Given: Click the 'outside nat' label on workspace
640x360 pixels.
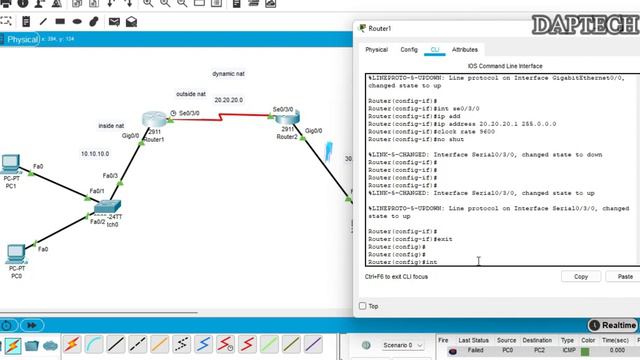Looking at the screenshot, I should coord(191,94).
